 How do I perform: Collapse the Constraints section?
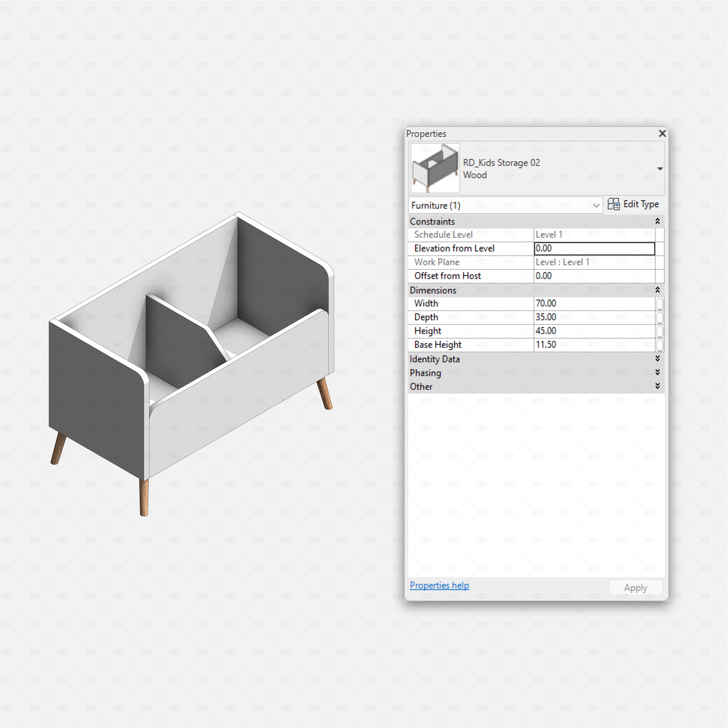(657, 221)
